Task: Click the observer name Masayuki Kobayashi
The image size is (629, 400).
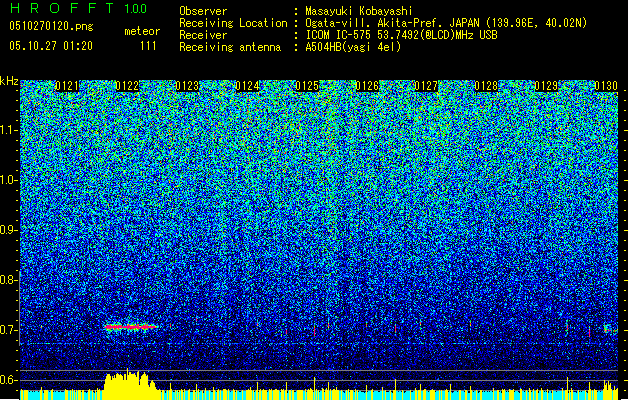Action: coord(359,11)
